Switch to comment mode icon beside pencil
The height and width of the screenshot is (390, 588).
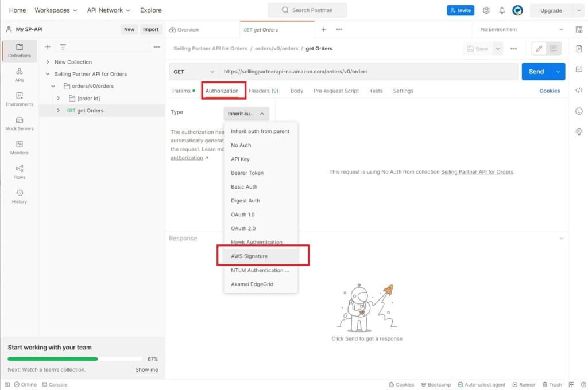(x=554, y=49)
